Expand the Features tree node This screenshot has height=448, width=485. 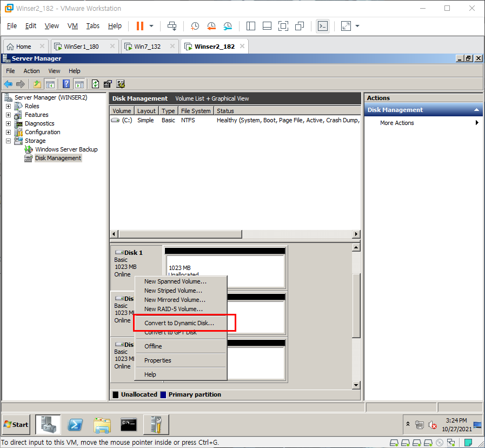click(x=8, y=115)
